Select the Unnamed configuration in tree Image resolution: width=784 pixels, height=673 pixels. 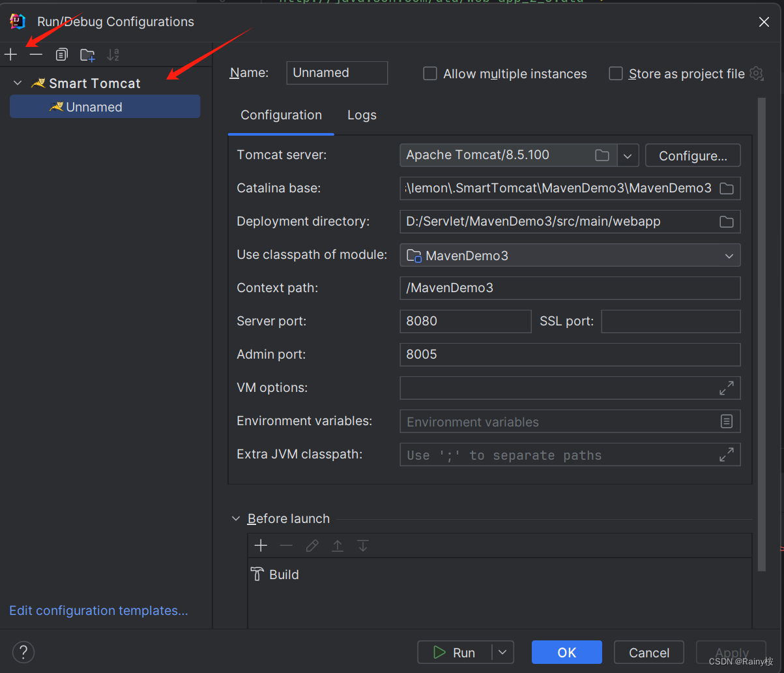click(x=105, y=107)
